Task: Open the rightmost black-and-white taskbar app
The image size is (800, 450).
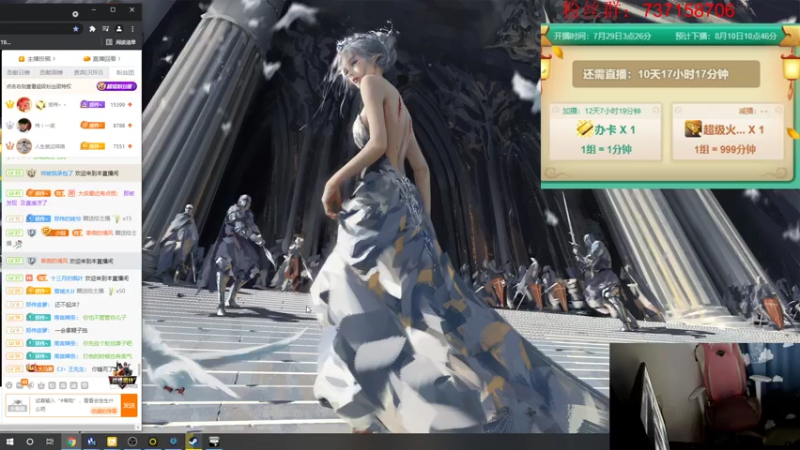Action: click(214, 441)
